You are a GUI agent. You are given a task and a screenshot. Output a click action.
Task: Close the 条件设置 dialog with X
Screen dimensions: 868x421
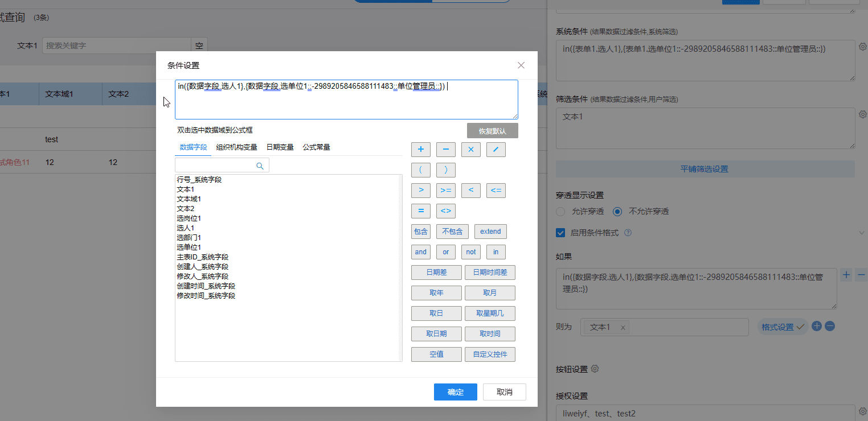[521, 65]
